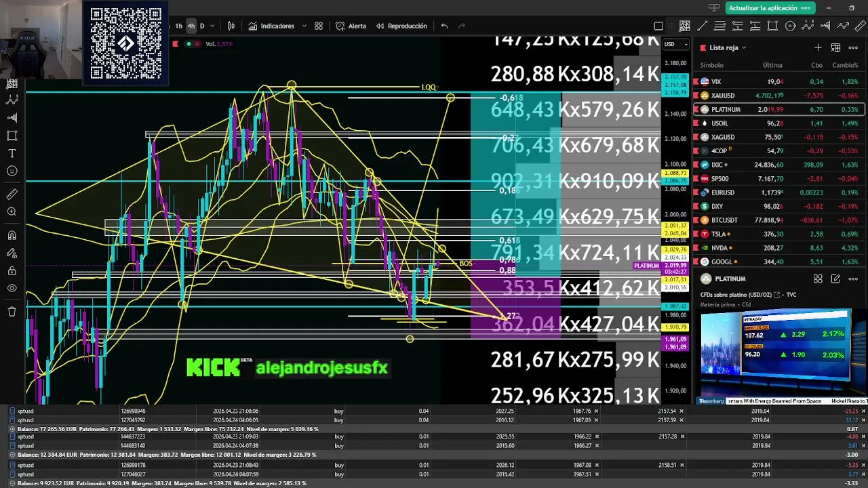Viewport: 868px width, 488px height.
Task: Redo last chart action
Action: coord(462,26)
